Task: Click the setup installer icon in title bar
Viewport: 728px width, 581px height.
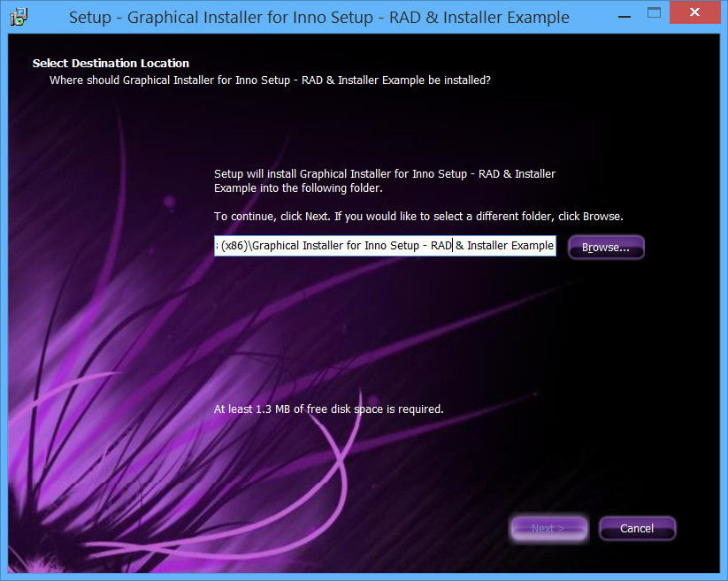Action: click(19, 17)
